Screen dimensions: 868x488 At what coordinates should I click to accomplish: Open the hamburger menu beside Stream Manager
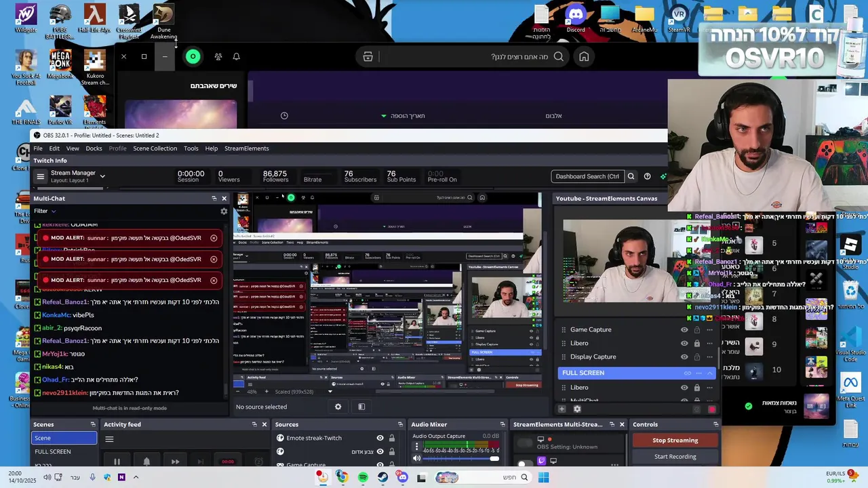(x=40, y=176)
